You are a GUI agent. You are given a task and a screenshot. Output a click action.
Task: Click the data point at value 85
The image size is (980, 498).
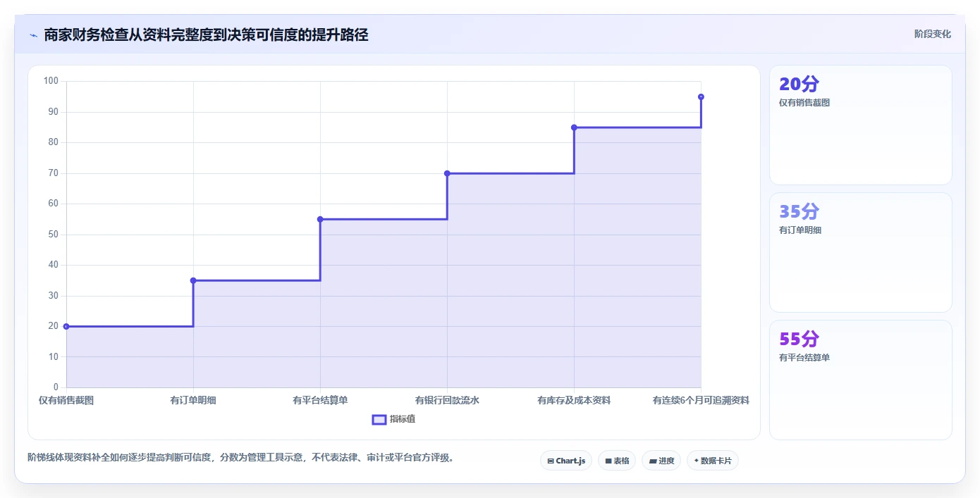click(574, 127)
